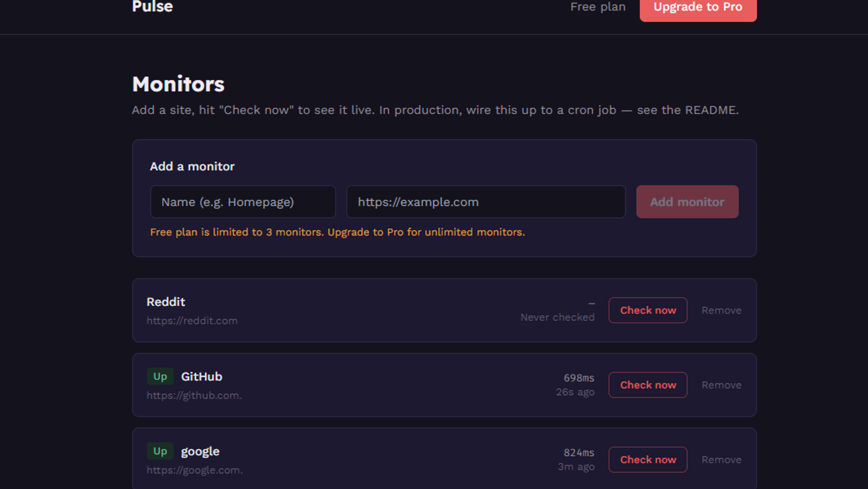The width and height of the screenshot is (868, 489).
Task: Click the Free plan limit warning message
Action: pos(338,232)
